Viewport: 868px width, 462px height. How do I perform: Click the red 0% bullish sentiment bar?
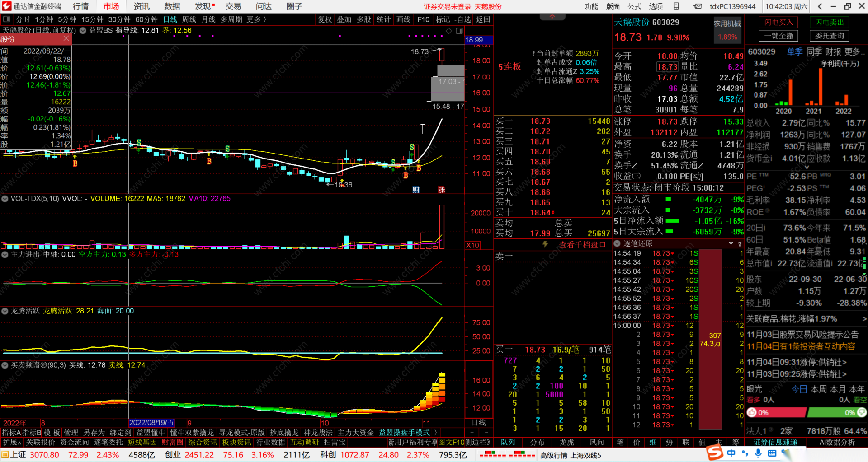pos(776,412)
